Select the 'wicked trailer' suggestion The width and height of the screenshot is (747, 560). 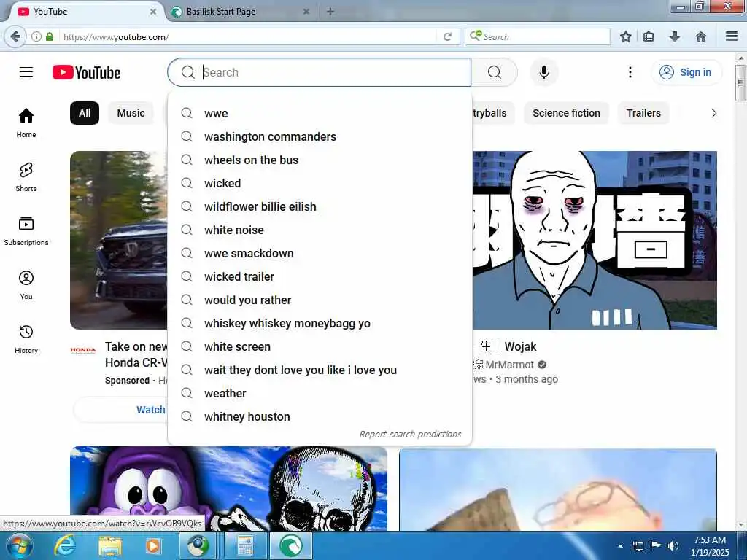coord(320,276)
